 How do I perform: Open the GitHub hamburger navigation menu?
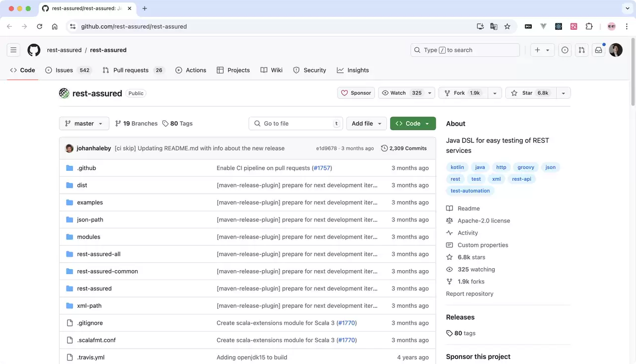pos(13,50)
